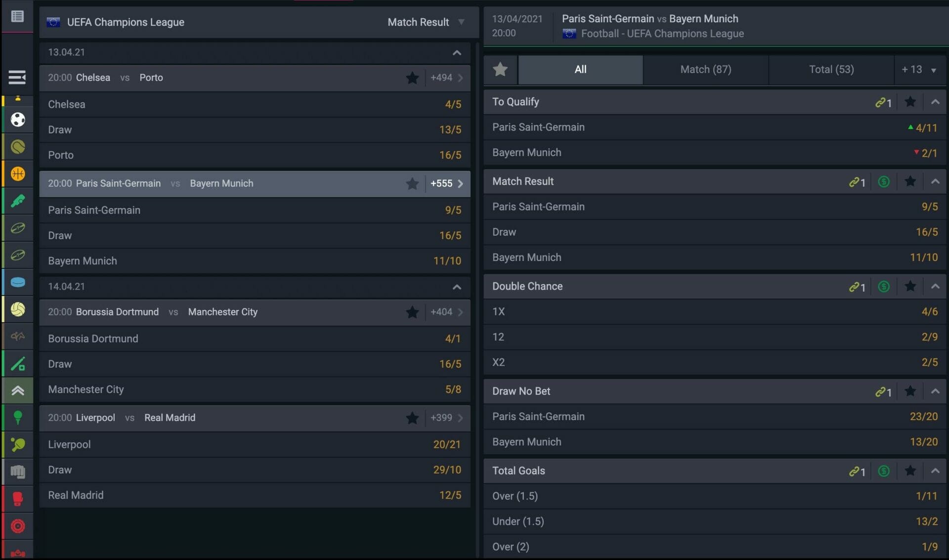This screenshot has height=560, width=949.
Task: Collapse the Draw No Bet section
Action: 935,391
